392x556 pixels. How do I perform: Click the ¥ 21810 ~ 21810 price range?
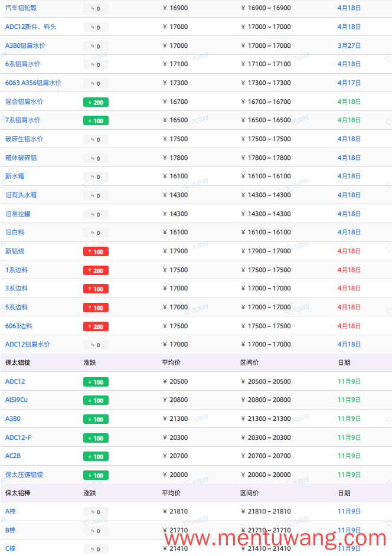[266, 511]
